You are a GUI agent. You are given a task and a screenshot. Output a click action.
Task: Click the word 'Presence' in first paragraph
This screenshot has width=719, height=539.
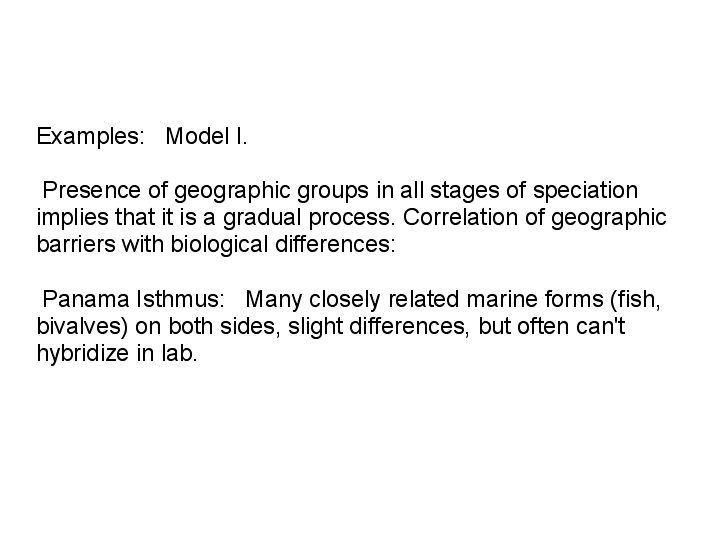tap(92, 190)
